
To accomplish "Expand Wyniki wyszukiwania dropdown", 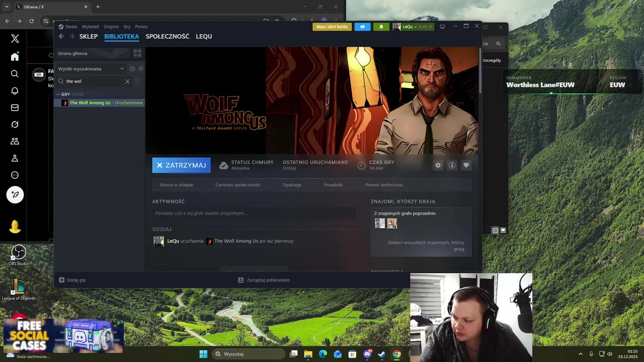I will pos(122,69).
